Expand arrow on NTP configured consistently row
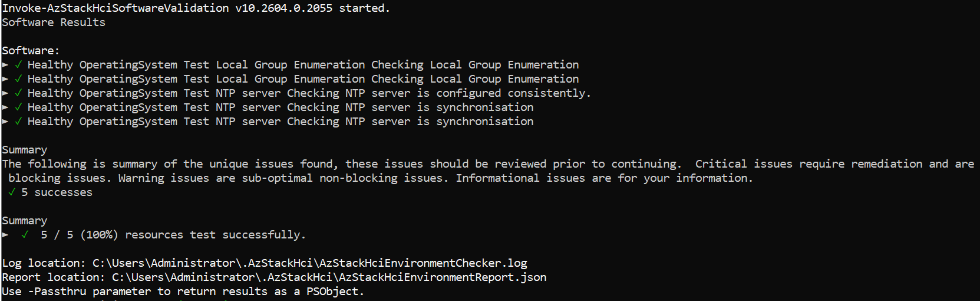The width and height of the screenshot is (980, 301). [x=5, y=93]
